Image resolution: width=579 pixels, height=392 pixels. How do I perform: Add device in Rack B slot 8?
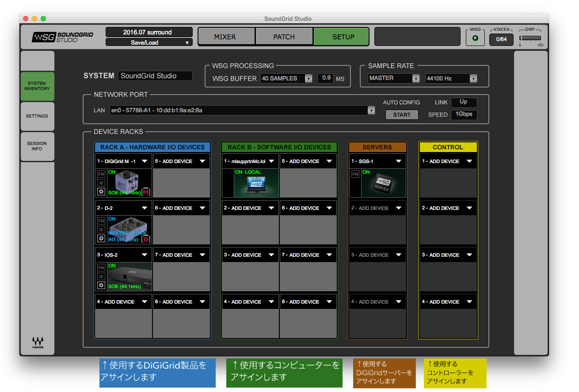click(308, 302)
